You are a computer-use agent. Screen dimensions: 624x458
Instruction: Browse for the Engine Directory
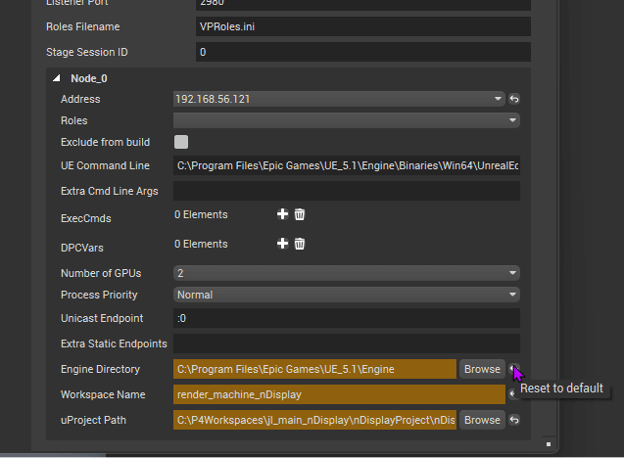pyautogui.click(x=481, y=369)
